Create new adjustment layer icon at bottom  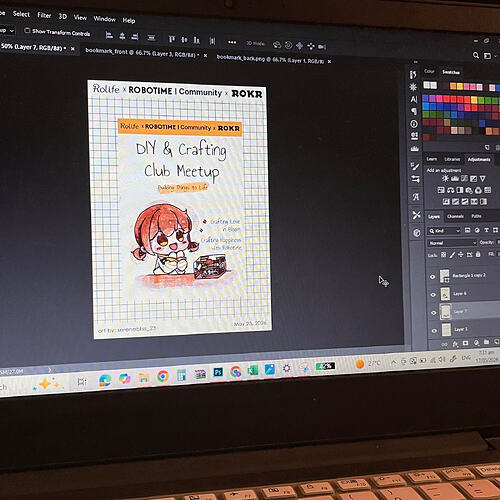(x=476, y=343)
